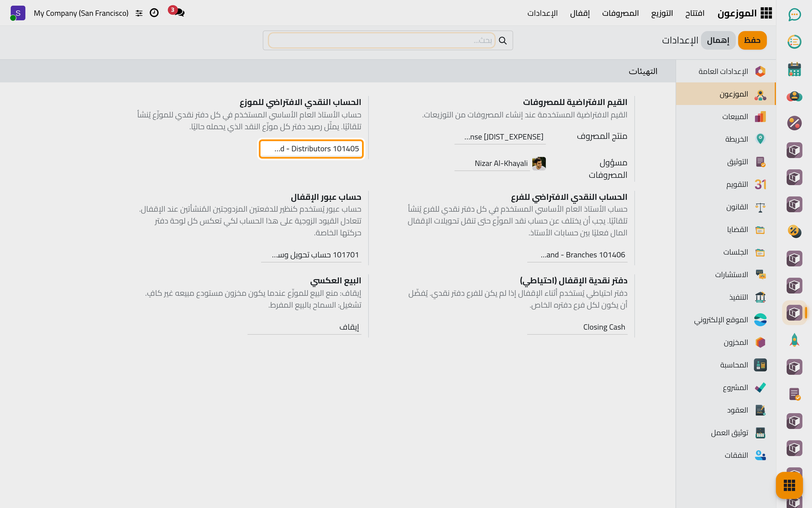Open the 101701 transit account dropdown

point(311,255)
